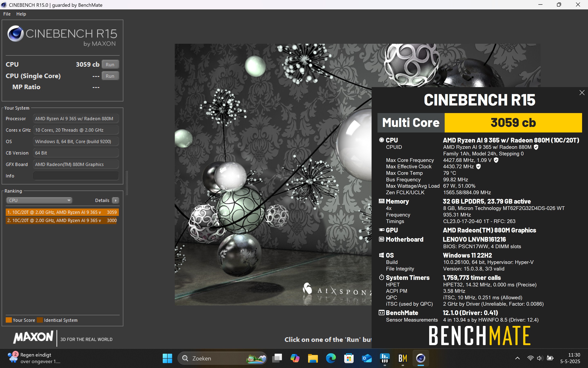This screenshot has height=368, width=588.
Task: Click the Details label in Ranking
Action: coord(102,200)
